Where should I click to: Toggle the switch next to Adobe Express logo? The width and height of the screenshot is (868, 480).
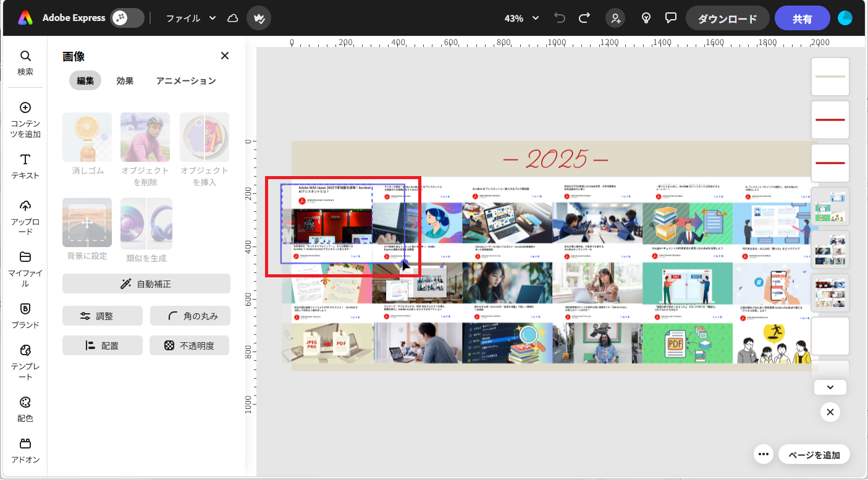click(x=127, y=18)
